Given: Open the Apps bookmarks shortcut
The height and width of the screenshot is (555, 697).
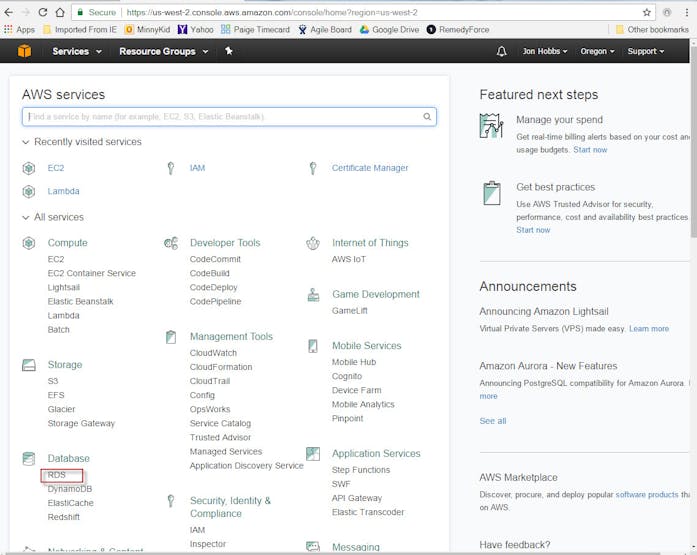Looking at the screenshot, I should [19, 30].
